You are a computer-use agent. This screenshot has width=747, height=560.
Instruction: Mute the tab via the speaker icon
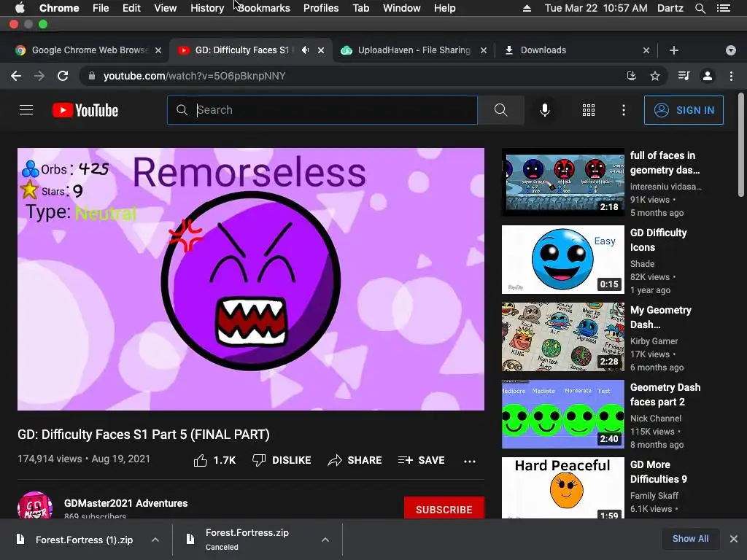(306, 50)
